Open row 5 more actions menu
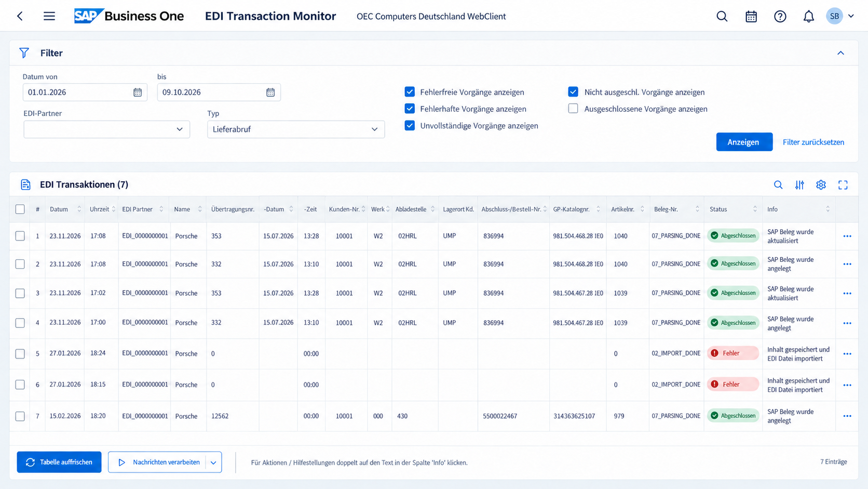 (x=847, y=353)
